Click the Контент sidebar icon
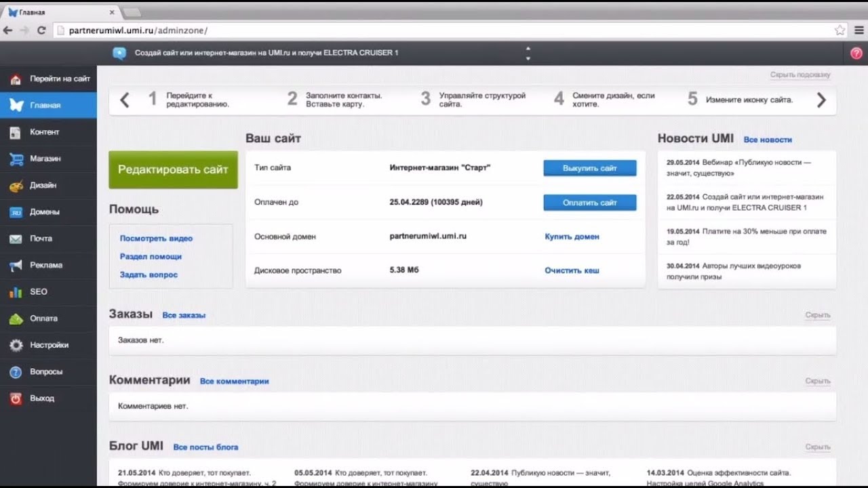 [x=16, y=132]
